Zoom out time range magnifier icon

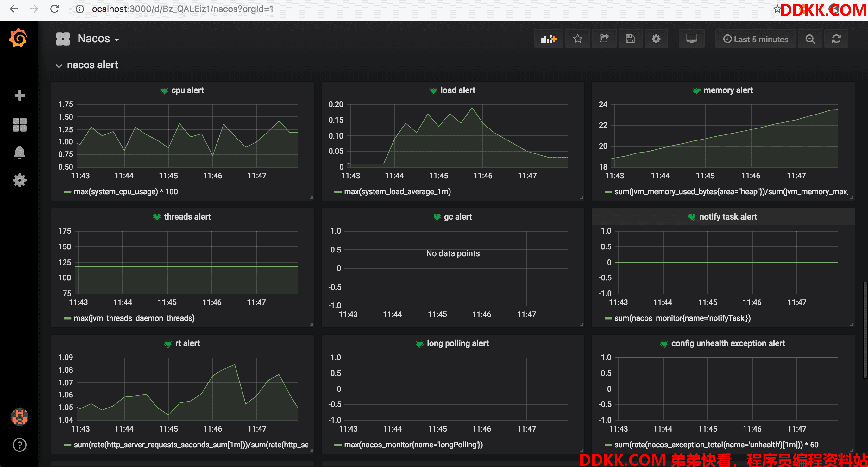click(x=810, y=39)
